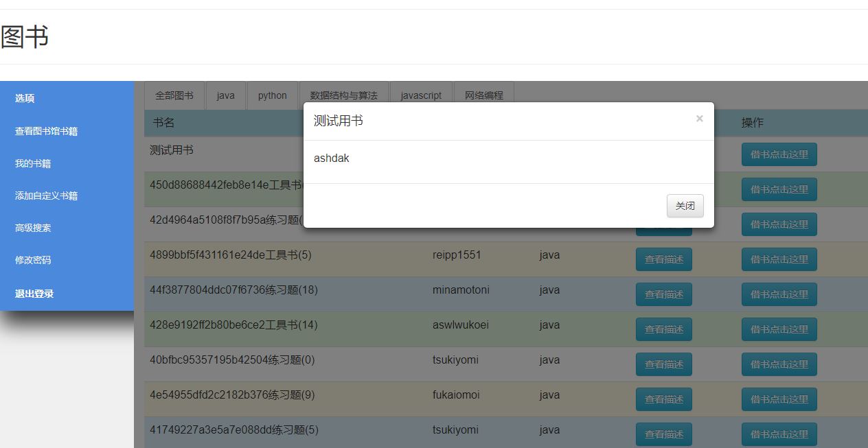Switch to the python tab
This screenshot has width=868, height=448.
(272, 95)
